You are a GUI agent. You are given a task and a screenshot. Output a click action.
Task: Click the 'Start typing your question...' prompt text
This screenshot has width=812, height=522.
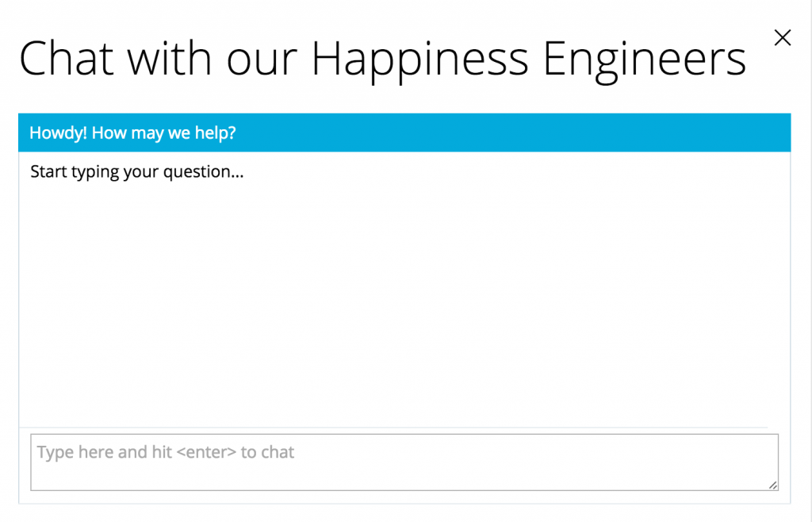(136, 171)
